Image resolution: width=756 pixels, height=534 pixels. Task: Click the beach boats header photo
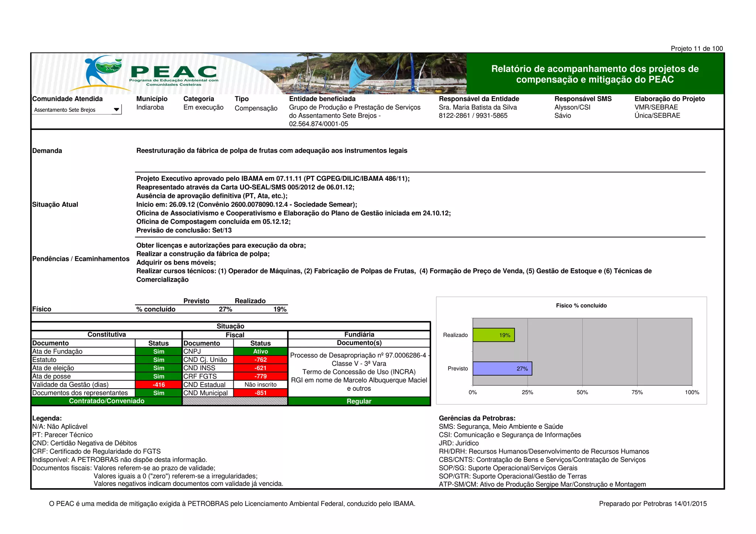(x=369, y=73)
